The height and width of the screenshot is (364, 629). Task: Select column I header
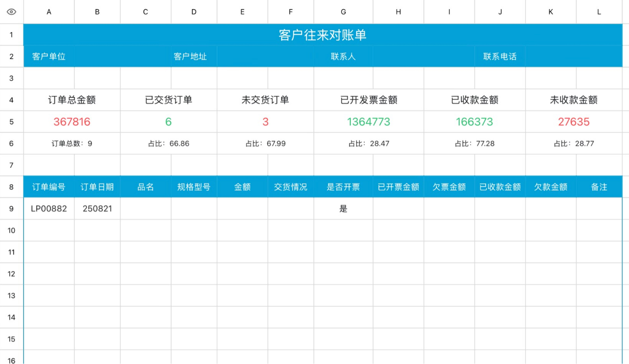pos(449,12)
